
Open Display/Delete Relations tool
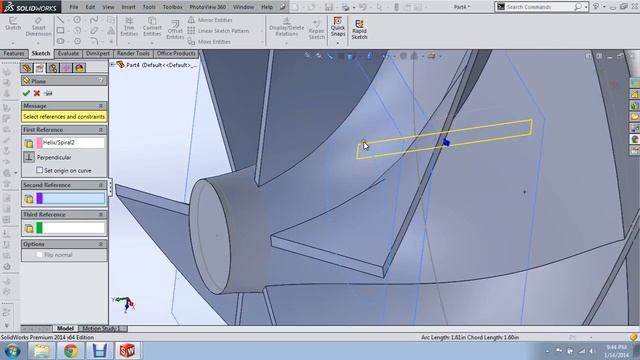(x=287, y=27)
